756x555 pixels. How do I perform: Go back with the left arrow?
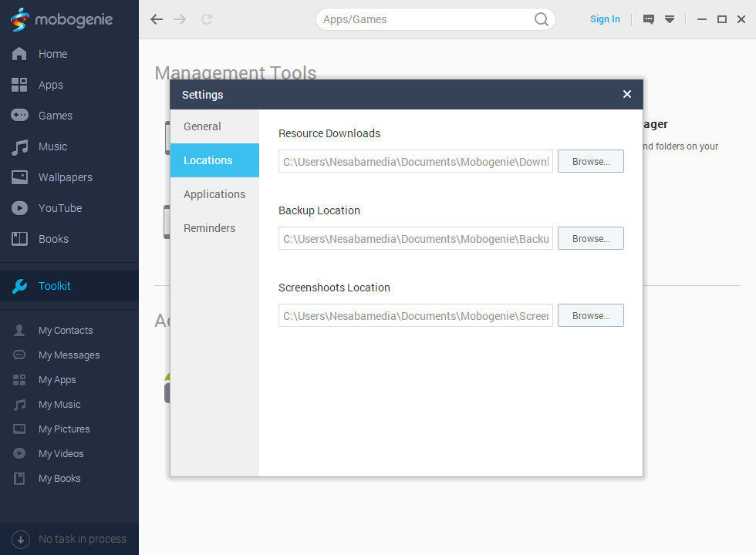(x=157, y=19)
